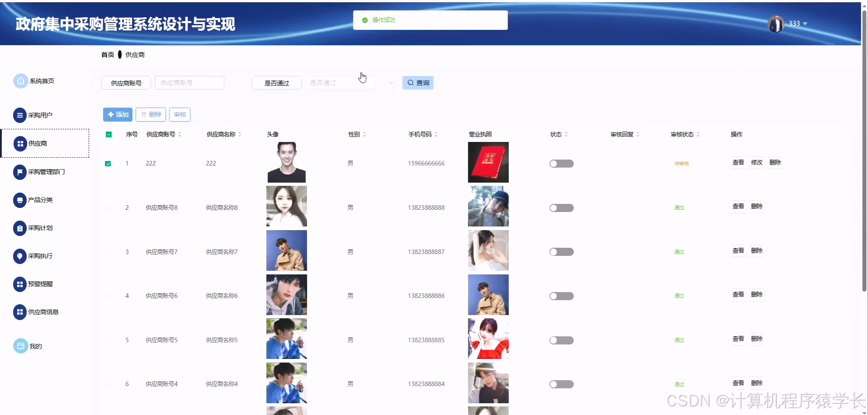Select the 采购计划 sidebar icon
The height and width of the screenshot is (415, 868).
point(19,228)
